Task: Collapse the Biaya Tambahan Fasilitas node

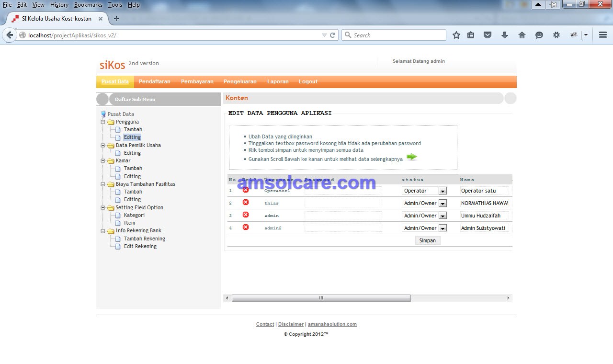Action: [102, 184]
